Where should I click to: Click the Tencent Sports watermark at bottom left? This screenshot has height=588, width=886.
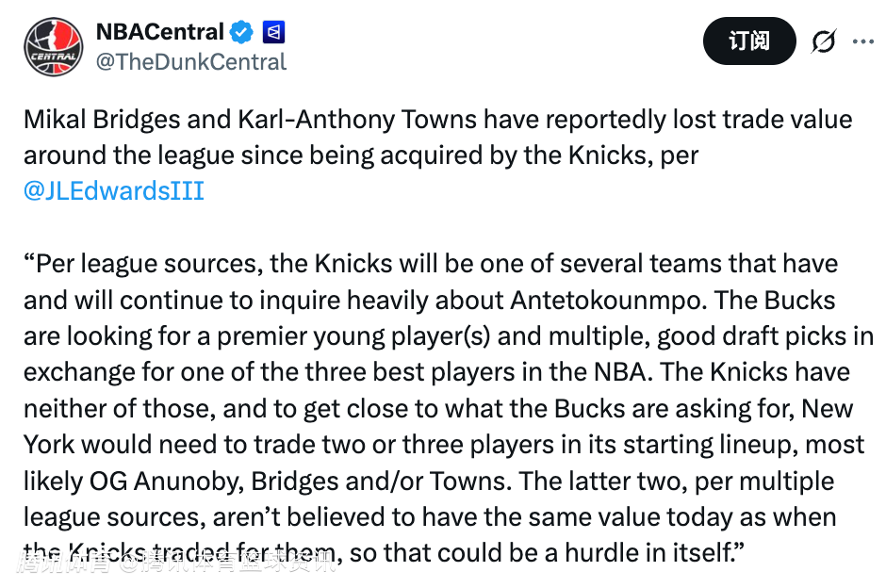(174, 564)
